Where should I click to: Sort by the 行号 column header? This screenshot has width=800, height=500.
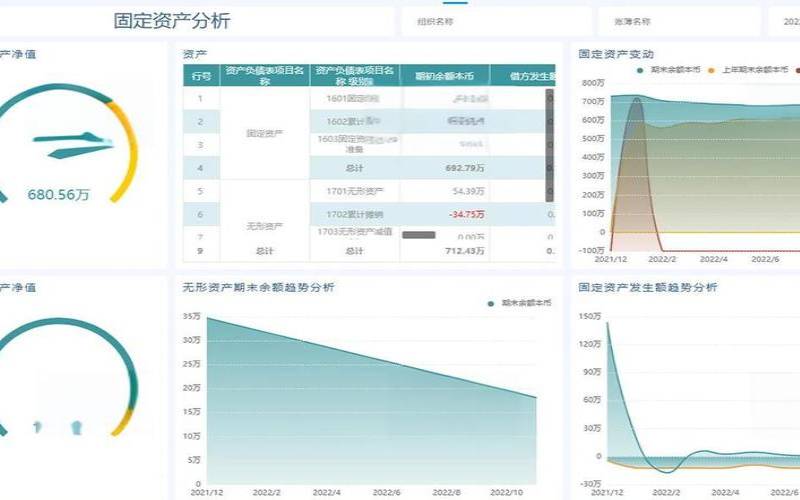coord(200,75)
